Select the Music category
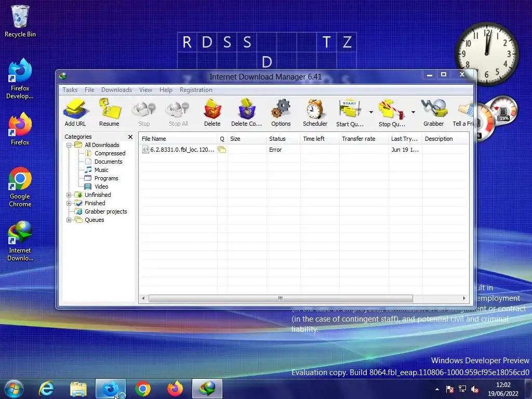 pyautogui.click(x=101, y=170)
